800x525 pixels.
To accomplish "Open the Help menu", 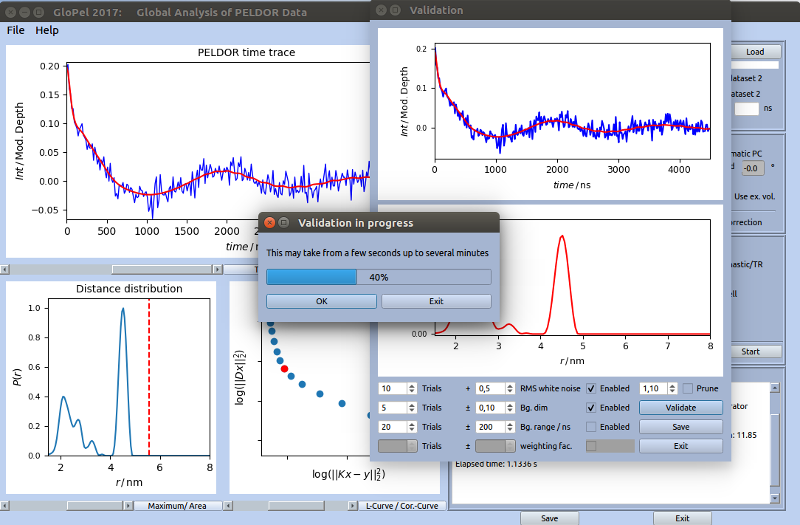I will pyautogui.click(x=47, y=30).
